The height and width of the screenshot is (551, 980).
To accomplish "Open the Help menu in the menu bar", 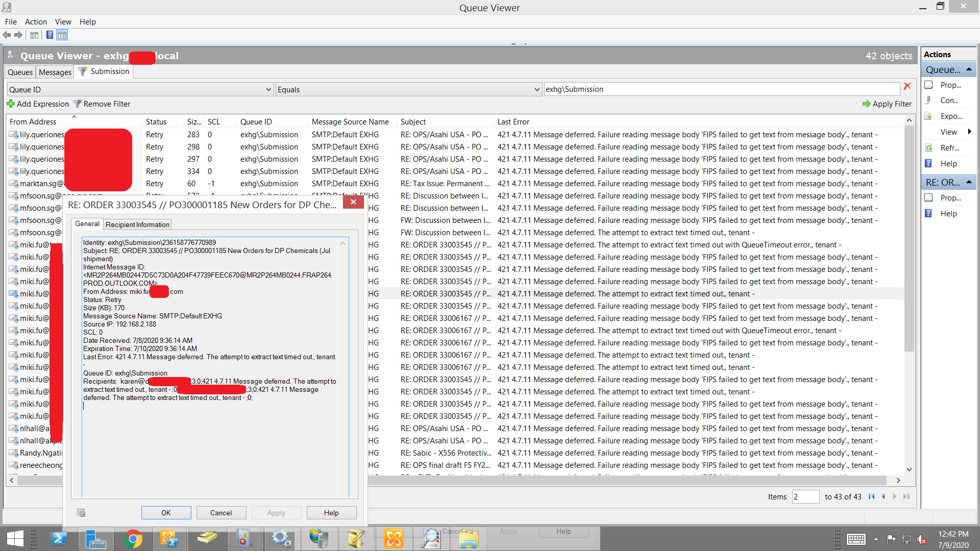I will point(88,22).
